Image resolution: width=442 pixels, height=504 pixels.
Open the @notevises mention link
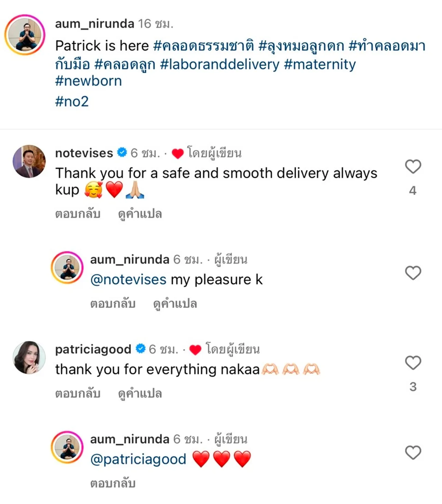coord(128,280)
